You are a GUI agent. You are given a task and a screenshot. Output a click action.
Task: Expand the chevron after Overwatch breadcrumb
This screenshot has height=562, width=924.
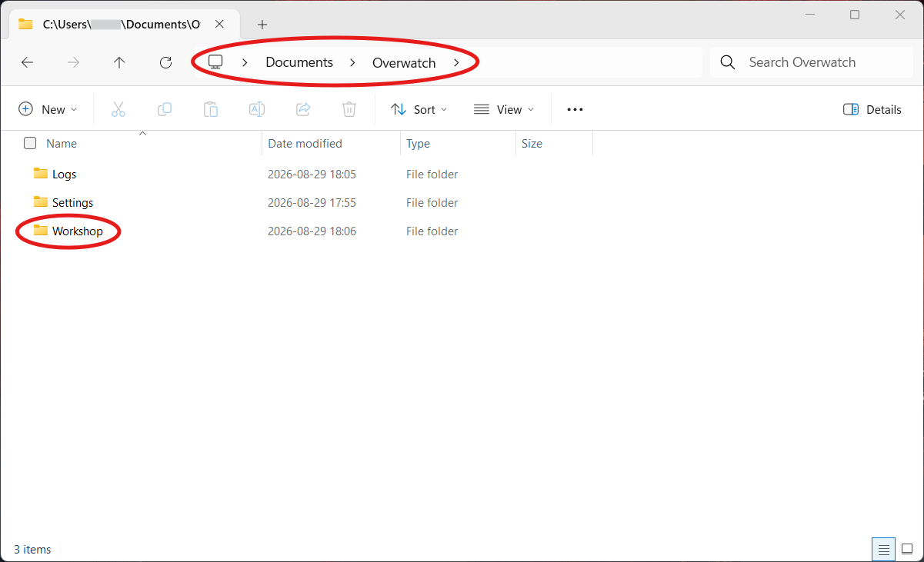point(456,63)
